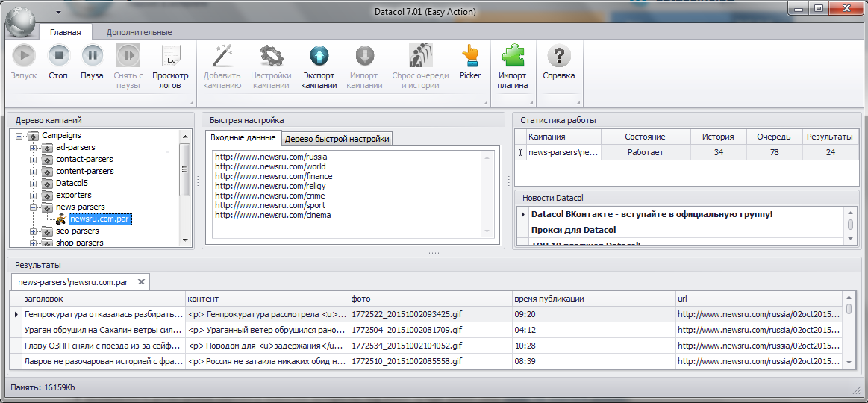Click the Новости Datacol scrollbar
Image resolution: width=868 pixels, height=403 pixels.
tap(850, 225)
